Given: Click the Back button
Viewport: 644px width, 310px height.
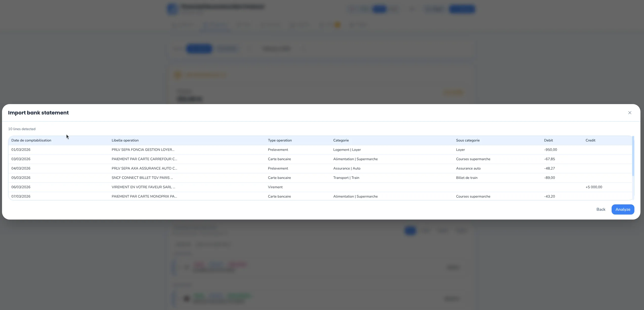Looking at the screenshot, I should (601, 209).
